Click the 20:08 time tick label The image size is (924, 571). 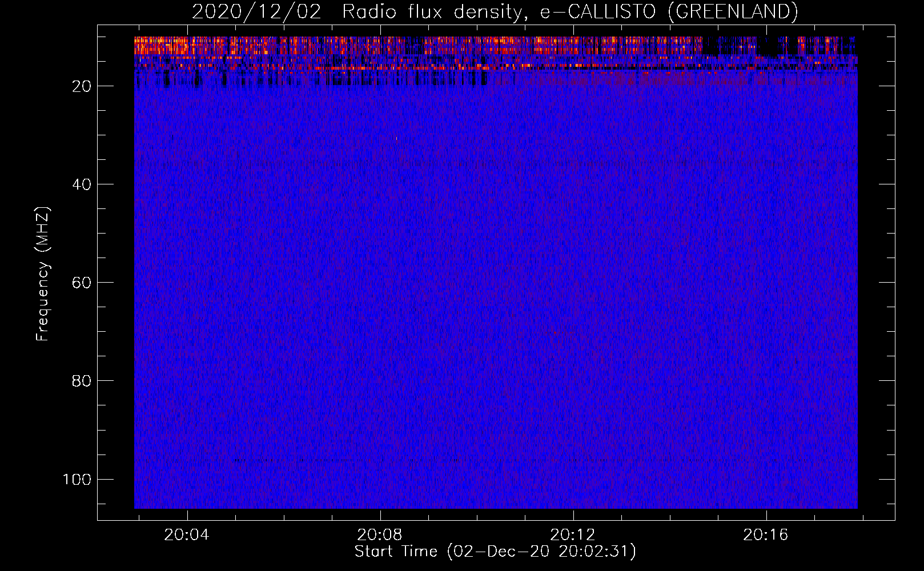tap(380, 535)
